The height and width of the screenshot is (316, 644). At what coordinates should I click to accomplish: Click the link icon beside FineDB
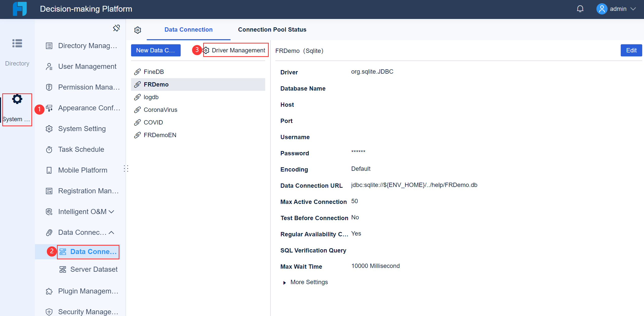(137, 72)
